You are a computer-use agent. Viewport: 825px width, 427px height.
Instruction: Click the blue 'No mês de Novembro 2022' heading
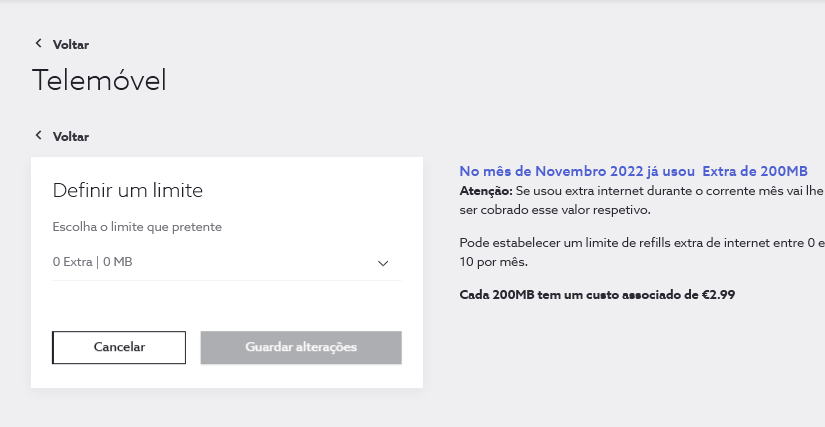pos(633,171)
